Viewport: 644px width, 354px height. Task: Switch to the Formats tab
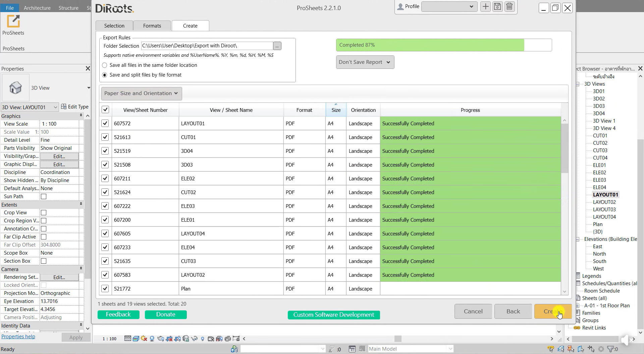click(152, 26)
